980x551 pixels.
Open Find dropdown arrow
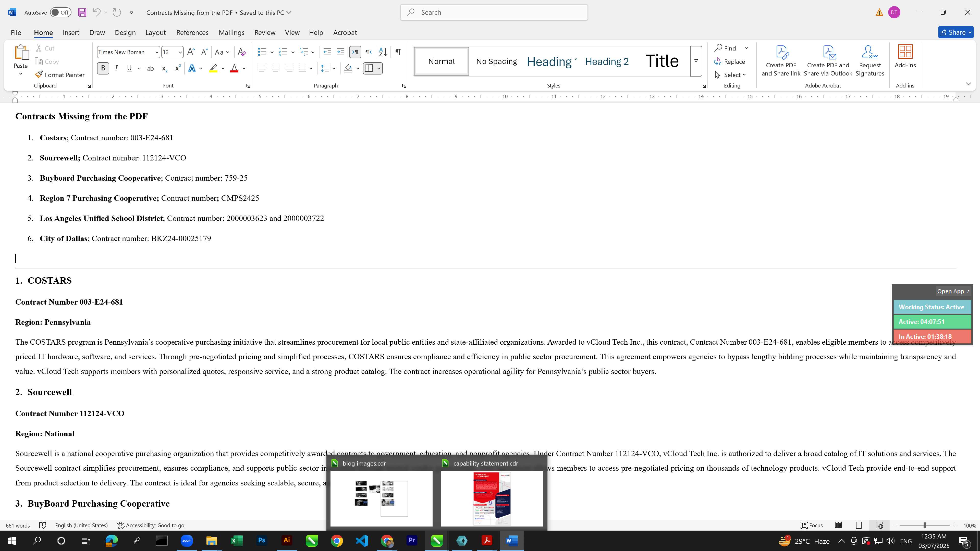(746, 48)
